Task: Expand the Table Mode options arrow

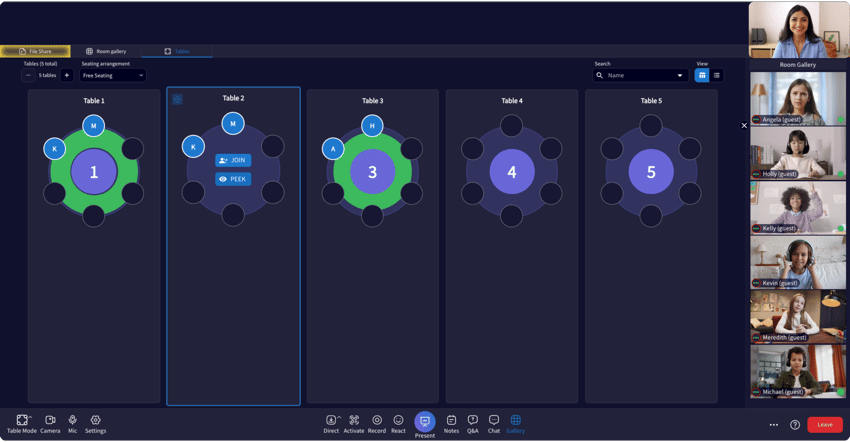Action: click(x=31, y=417)
